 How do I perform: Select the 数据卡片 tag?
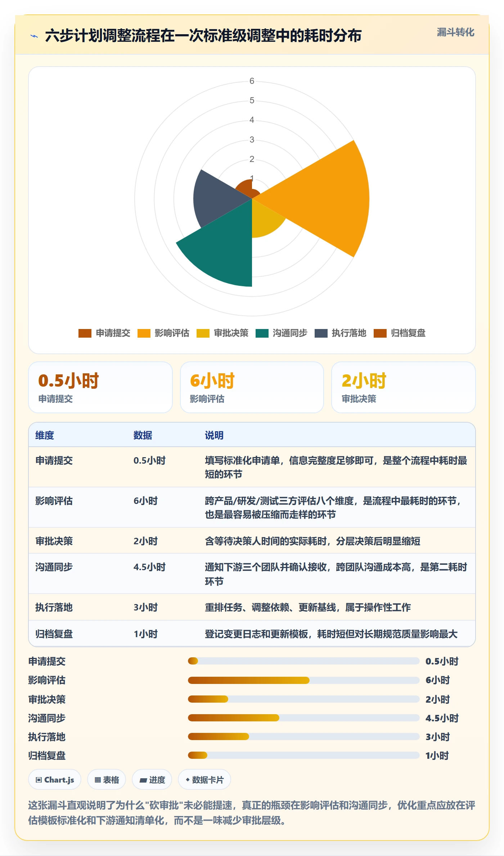204,780
